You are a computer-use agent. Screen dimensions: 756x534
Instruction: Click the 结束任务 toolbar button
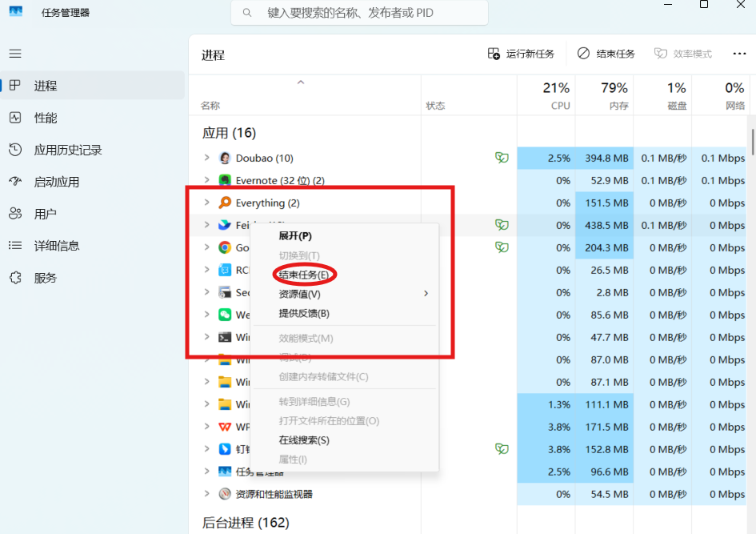(x=606, y=54)
